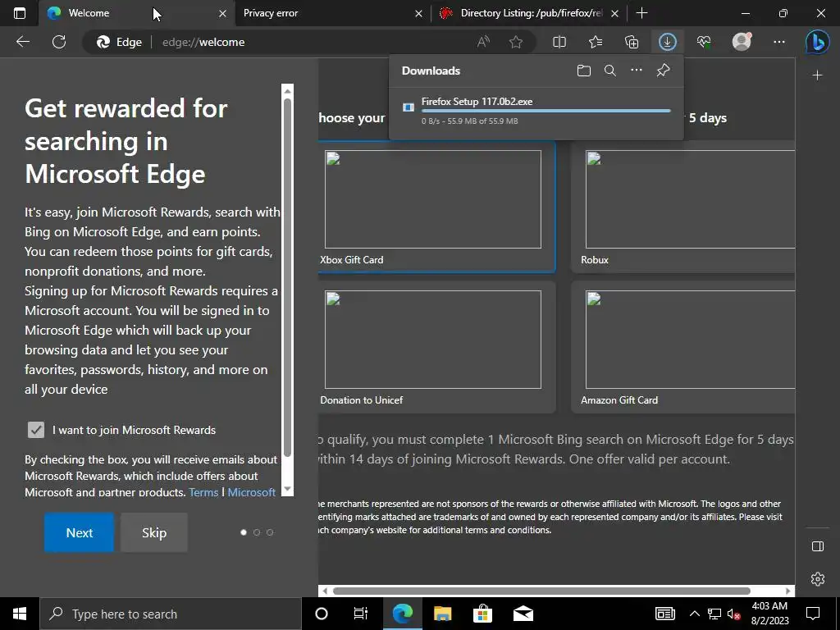
Task: Click the Skip button
Action: [154, 532]
